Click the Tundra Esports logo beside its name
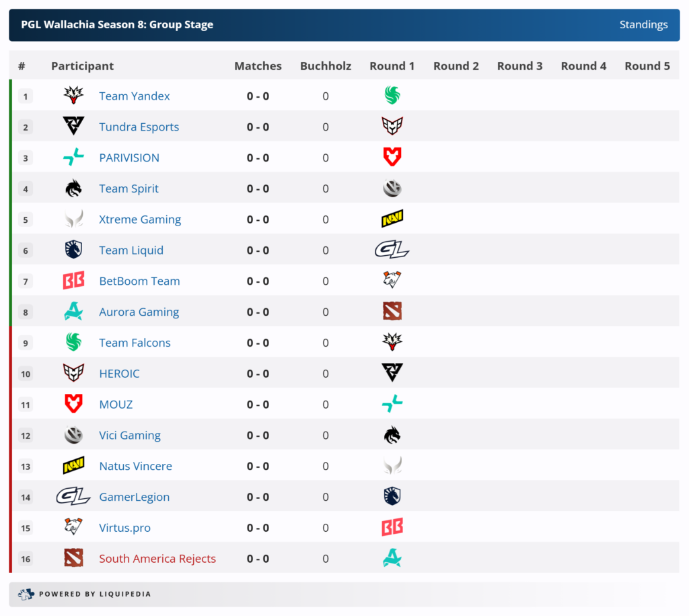 tap(73, 127)
